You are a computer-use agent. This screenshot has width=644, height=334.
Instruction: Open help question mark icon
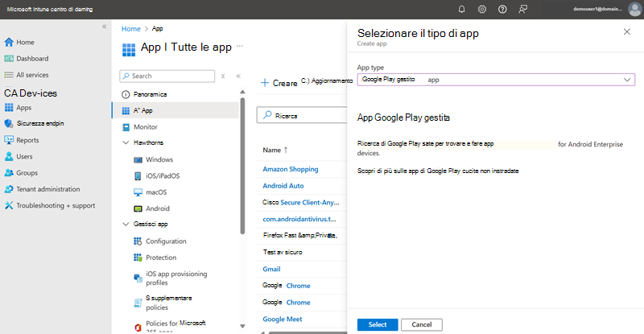point(502,9)
